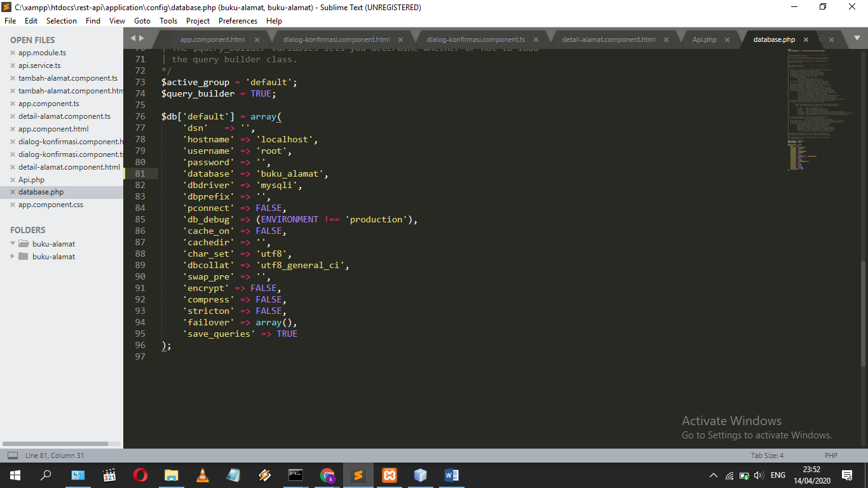Toggle side bar panel switcher icon
The image size is (868, 488).
[13, 456]
